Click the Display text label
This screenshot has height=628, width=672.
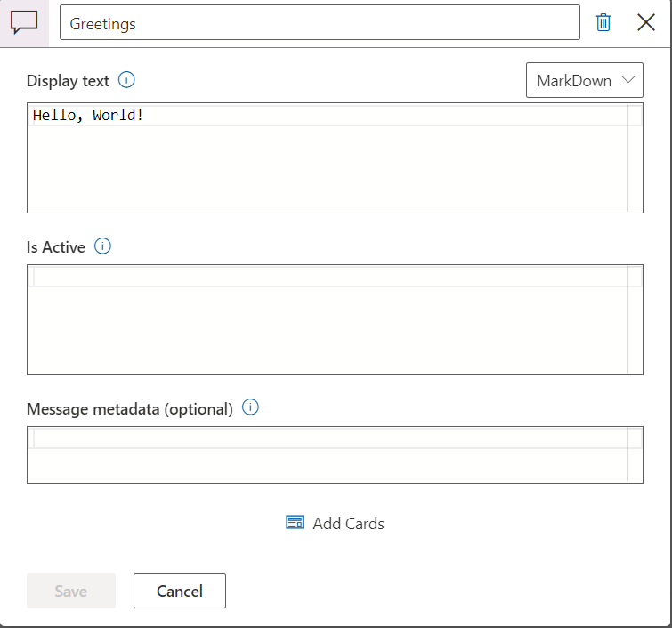(68, 81)
